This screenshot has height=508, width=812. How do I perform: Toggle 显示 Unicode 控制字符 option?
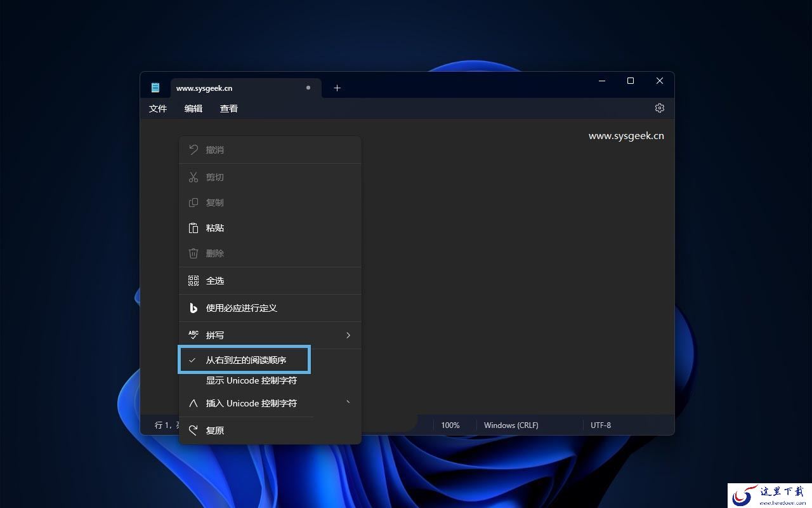[x=251, y=380]
